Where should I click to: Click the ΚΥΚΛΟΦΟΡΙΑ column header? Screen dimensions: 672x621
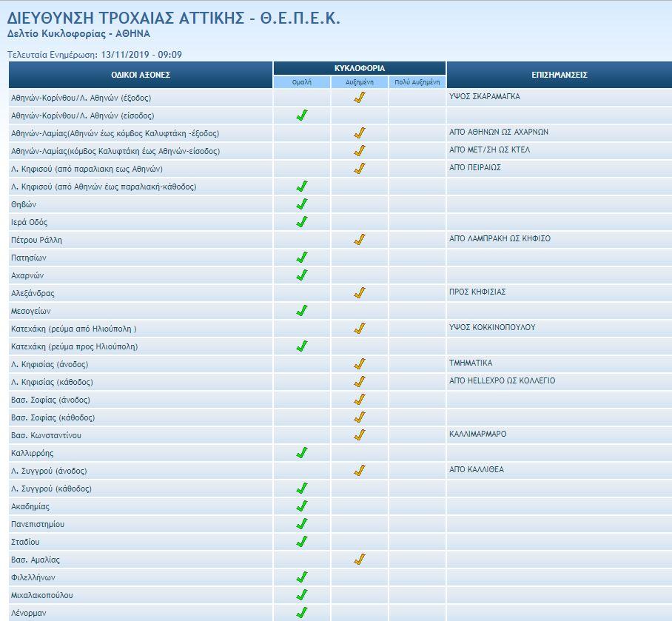pos(360,68)
